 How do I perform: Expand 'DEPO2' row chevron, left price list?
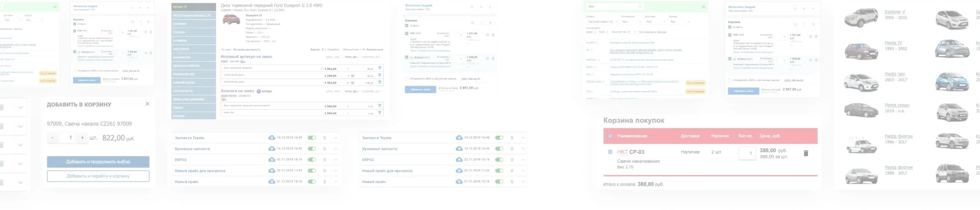click(336, 160)
